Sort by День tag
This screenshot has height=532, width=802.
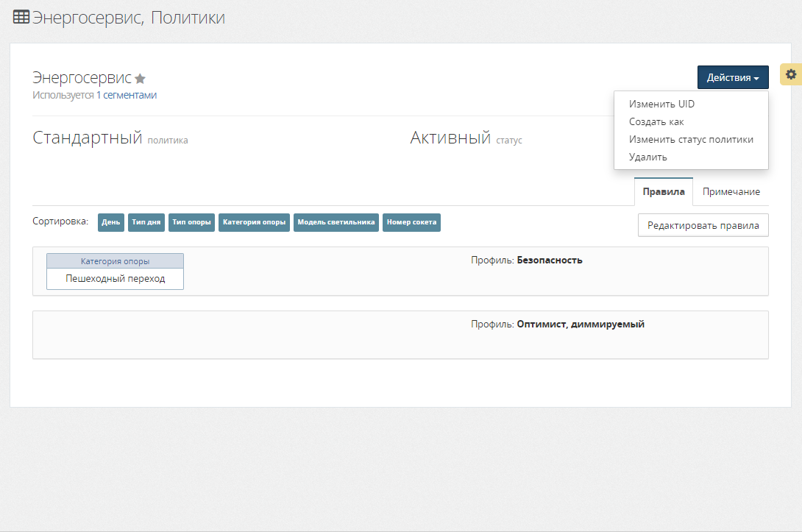(x=111, y=222)
